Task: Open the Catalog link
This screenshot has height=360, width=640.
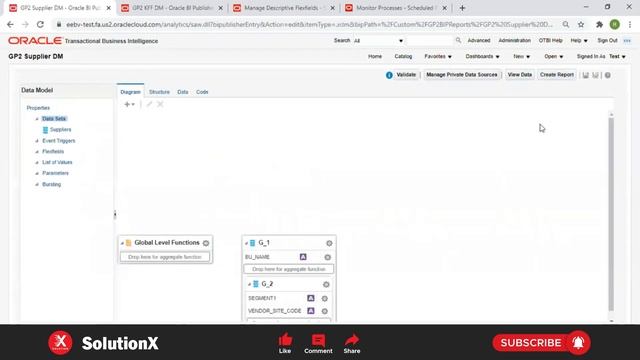Action: coord(403,56)
